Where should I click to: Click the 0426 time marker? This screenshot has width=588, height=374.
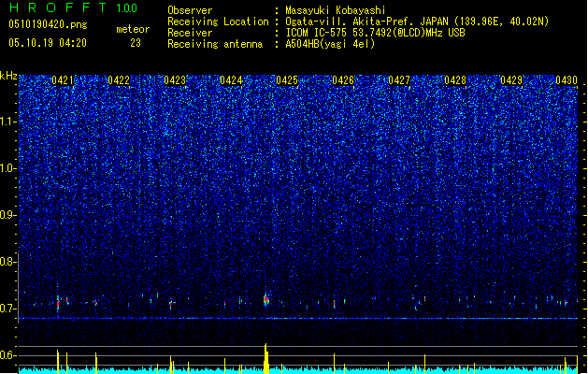(343, 80)
